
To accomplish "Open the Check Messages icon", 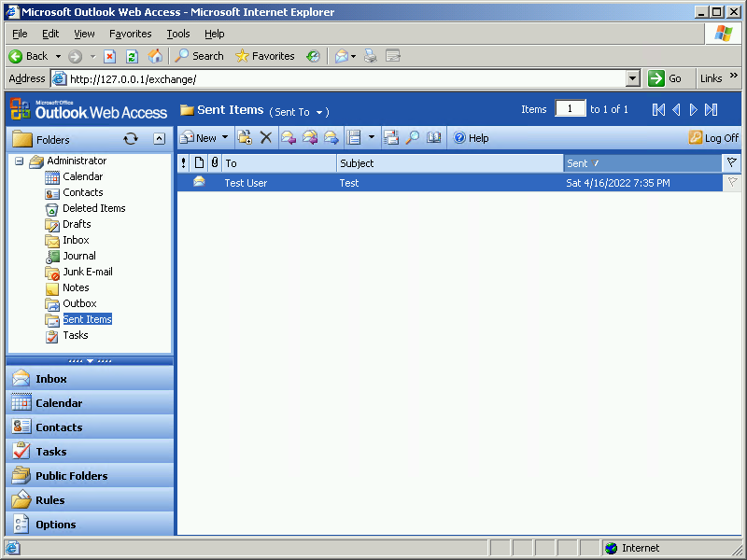I will (x=391, y=138).
